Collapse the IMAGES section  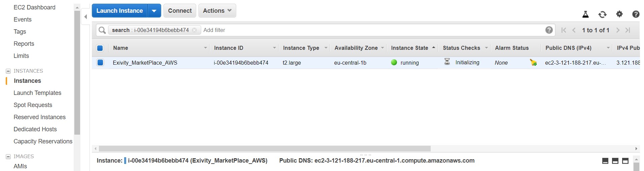pos(8,157)
